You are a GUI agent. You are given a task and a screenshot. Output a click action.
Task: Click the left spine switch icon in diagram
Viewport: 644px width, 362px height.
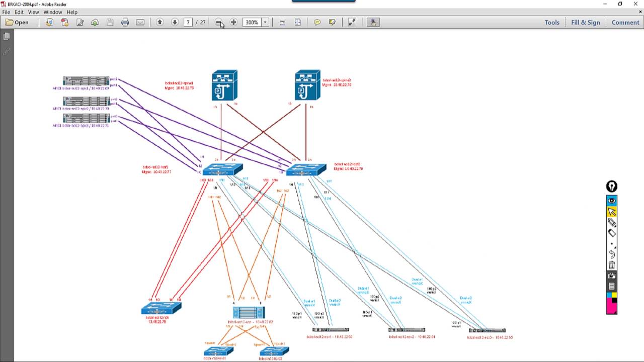coord(224,85)
